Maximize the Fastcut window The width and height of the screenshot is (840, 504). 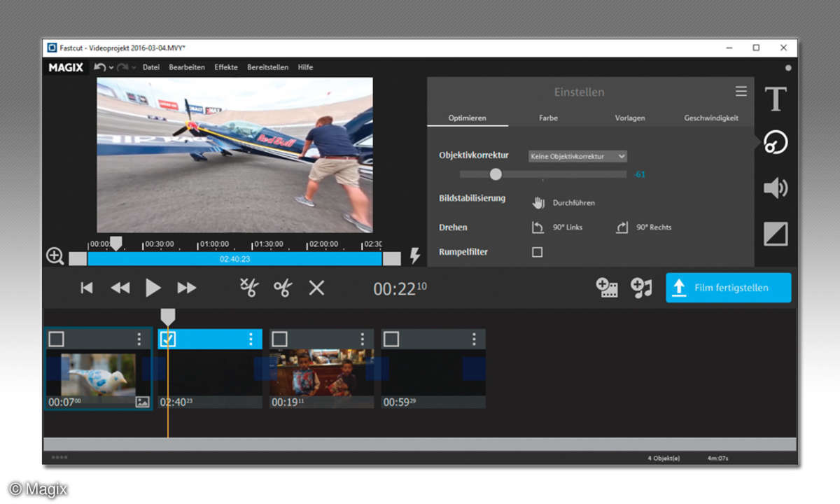756,48
